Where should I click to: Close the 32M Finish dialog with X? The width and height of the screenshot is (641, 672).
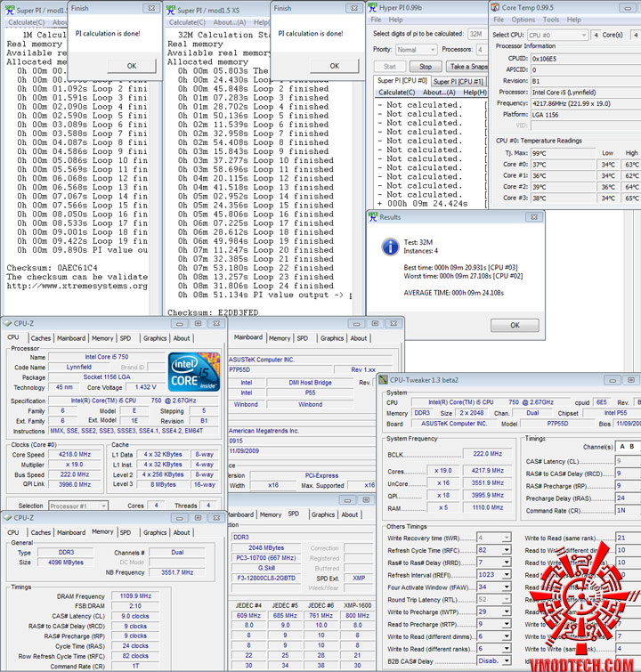click(x=354, y=8)
